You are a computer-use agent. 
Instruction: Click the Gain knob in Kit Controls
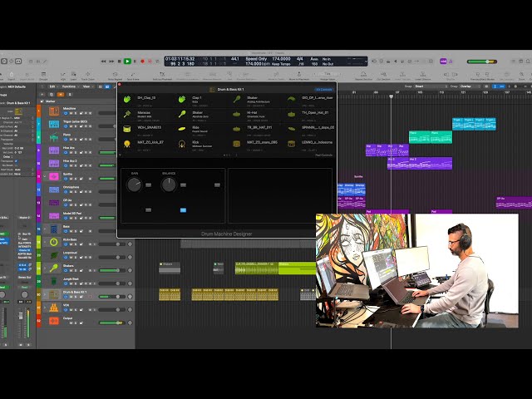point(134,185)
